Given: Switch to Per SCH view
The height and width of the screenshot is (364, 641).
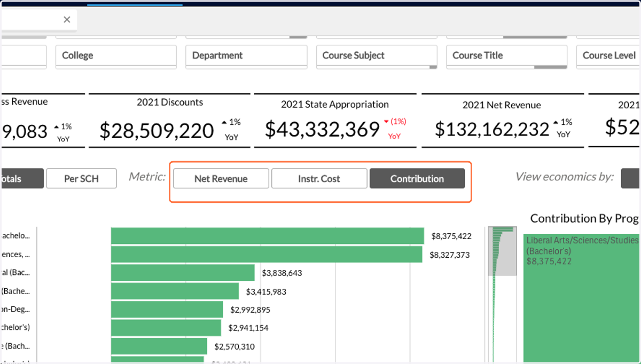Looking at the screenshot, I should (x=81, y=179).
